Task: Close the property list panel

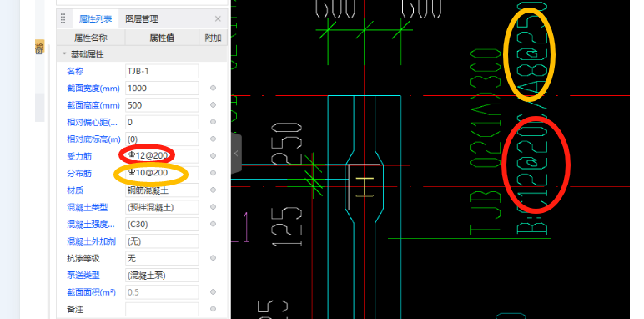Action: tap(218, 19)
